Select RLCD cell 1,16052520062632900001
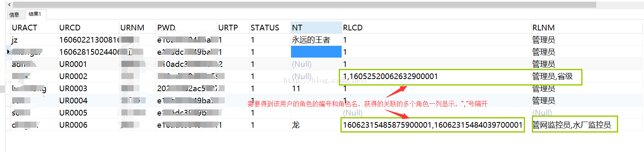 tap(436, 76)
